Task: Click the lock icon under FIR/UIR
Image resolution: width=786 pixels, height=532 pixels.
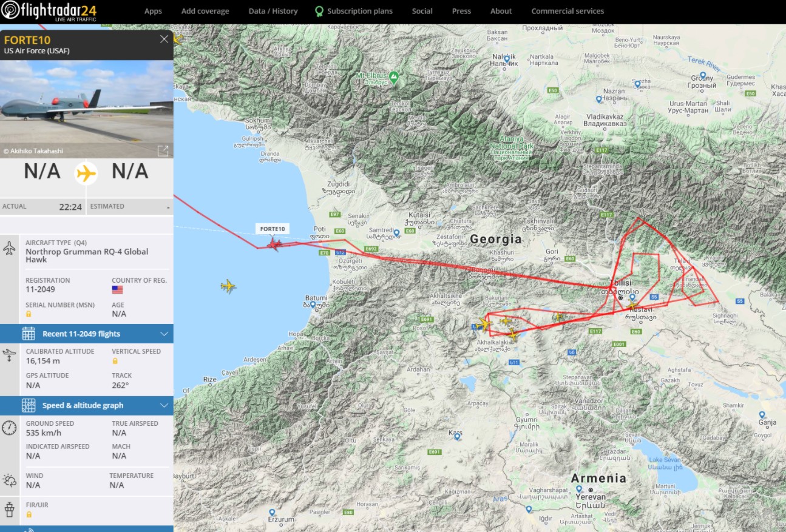Action: pos(29,514)
